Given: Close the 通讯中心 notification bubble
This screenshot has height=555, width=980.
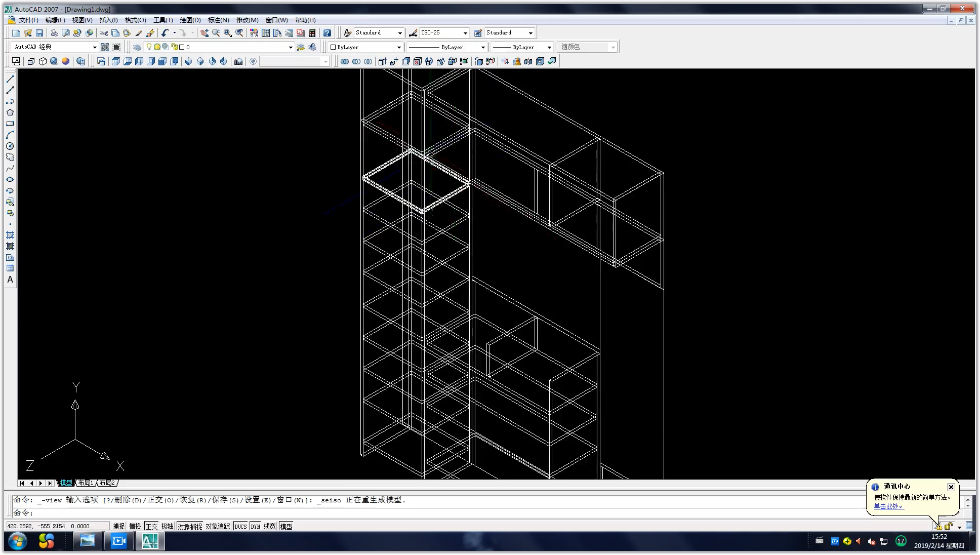Looking at the screenshot, I should pos(951,487).
